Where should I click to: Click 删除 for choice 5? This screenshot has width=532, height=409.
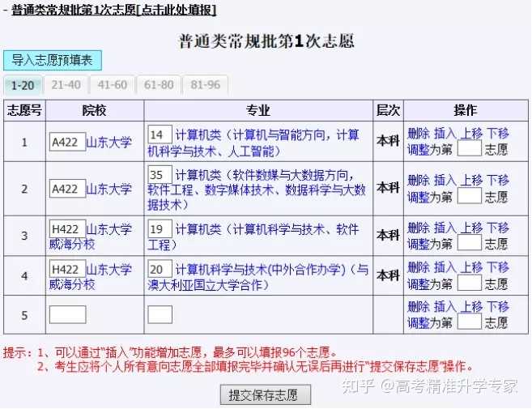click(x=419, y=307)
